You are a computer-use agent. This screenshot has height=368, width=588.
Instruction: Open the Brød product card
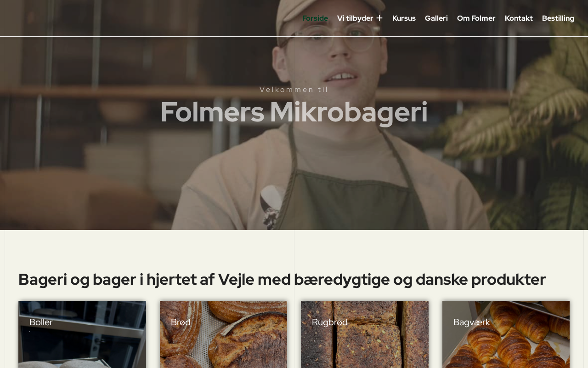point(223,334)
